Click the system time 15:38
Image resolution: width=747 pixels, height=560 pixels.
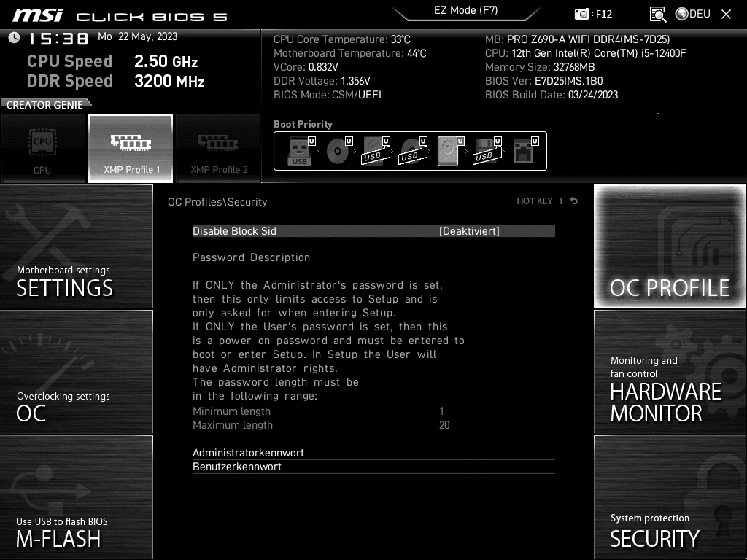[58, 39]
